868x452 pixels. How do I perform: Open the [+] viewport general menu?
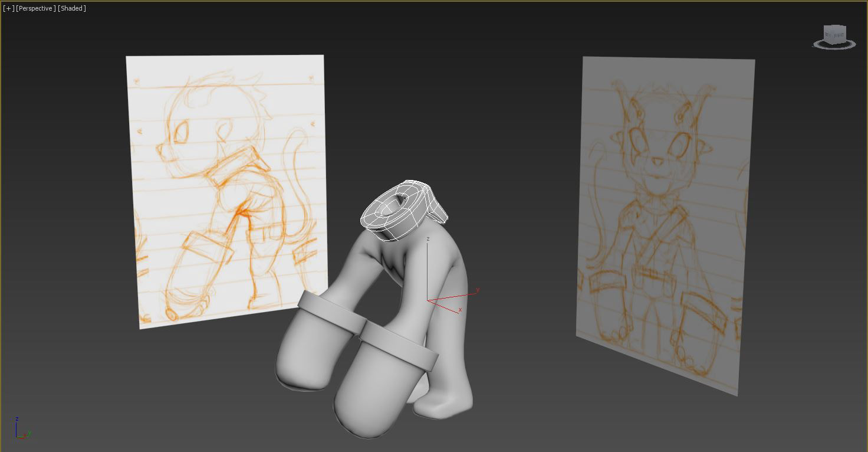click(x=8, y=8)
